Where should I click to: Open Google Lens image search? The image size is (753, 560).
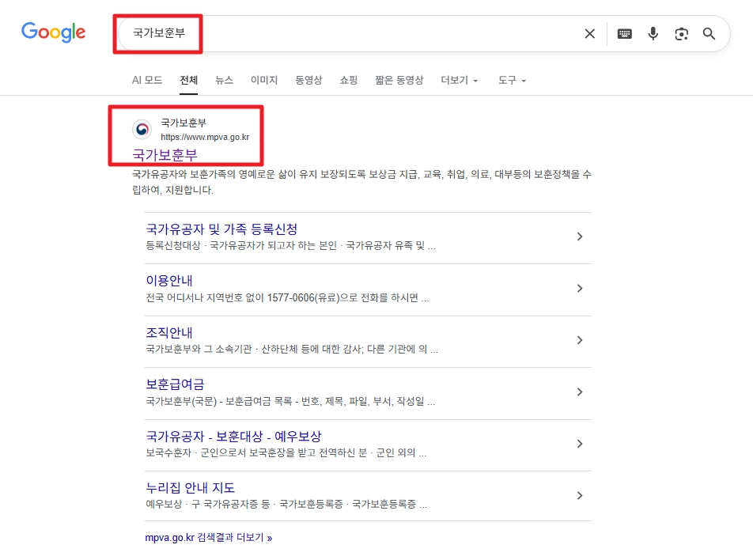pyautogui.click(x=681, y=34)
